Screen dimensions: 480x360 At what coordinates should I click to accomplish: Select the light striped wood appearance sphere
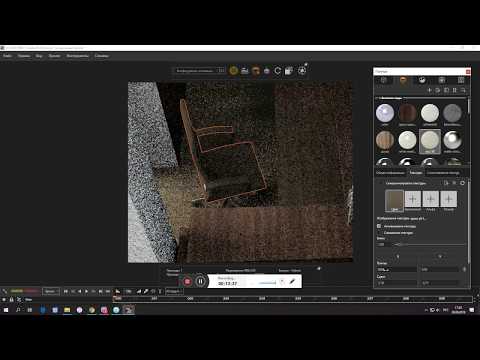click(x=385, y=141)
